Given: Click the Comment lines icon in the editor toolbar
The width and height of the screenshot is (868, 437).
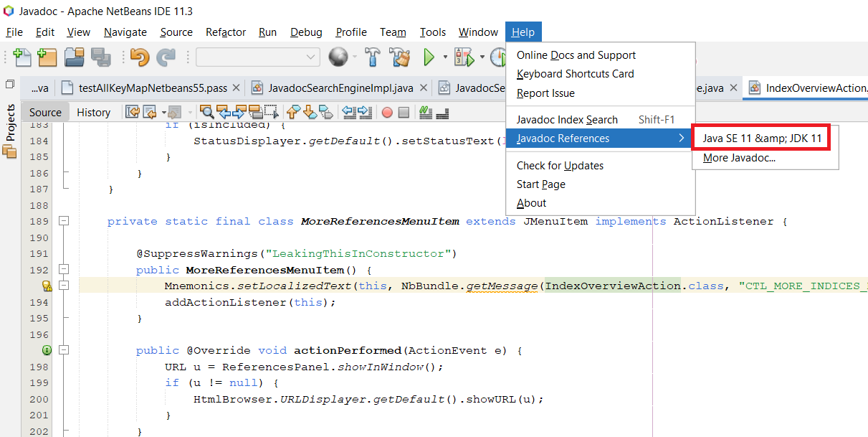Looking at the screenshot, I should [425, 112].
